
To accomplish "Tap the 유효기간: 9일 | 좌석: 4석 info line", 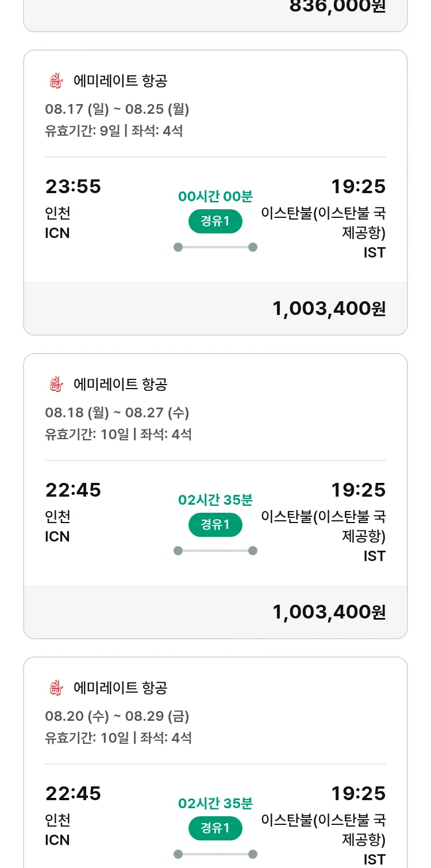I will 114,131.
